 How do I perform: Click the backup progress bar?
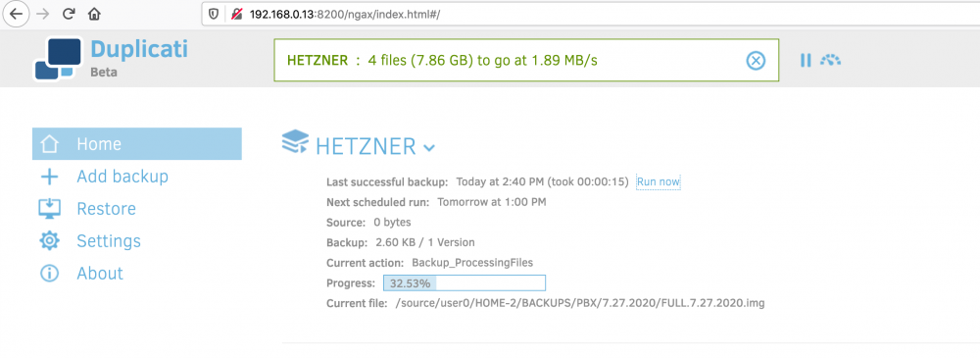tap(465, 282)
